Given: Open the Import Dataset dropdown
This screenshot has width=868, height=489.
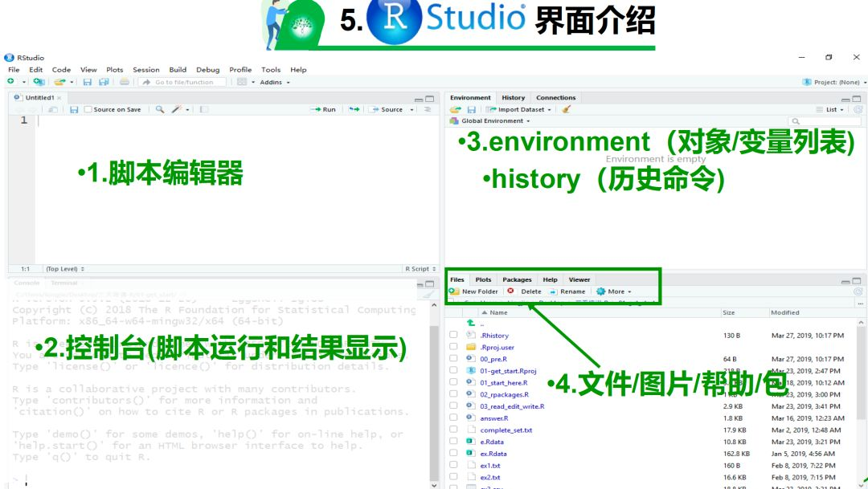Looking at the screenshot, I should point(518,109).
